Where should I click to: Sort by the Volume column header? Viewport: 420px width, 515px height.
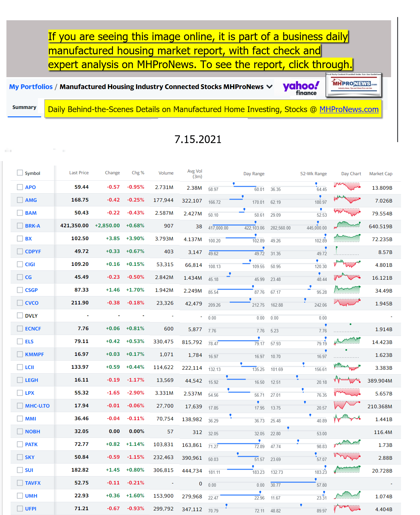[166, 173]
